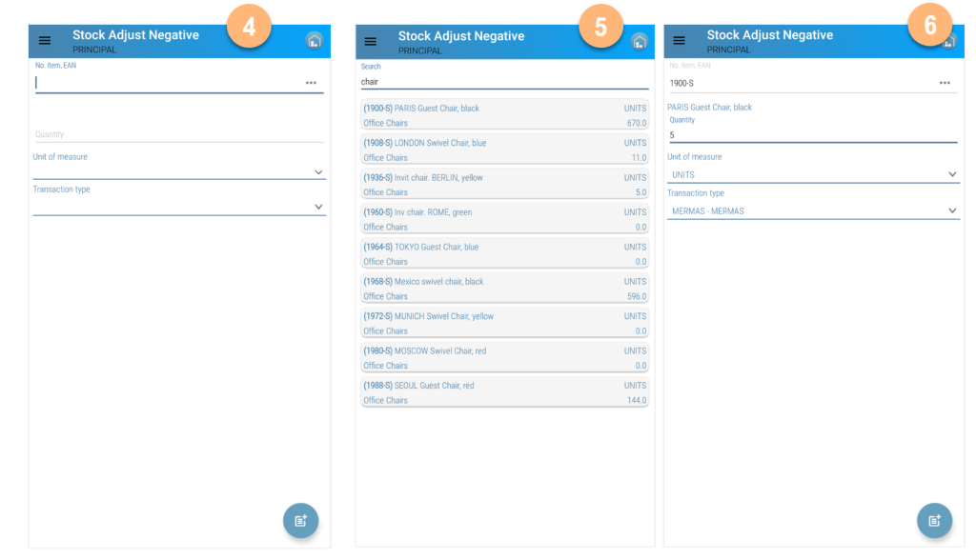This screenshot has width=976, height=560.
Task: Open UNITS unit of measure dropdown
Action: (813, 175)
